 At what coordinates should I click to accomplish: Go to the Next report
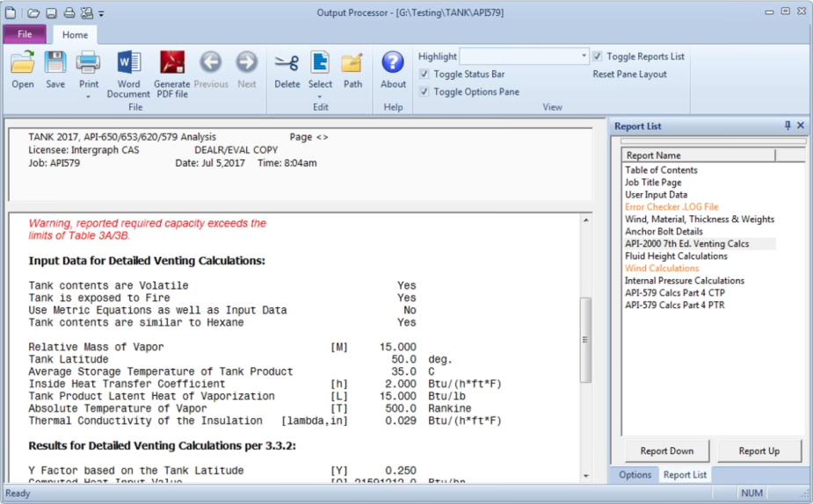(x=247, y=70)
